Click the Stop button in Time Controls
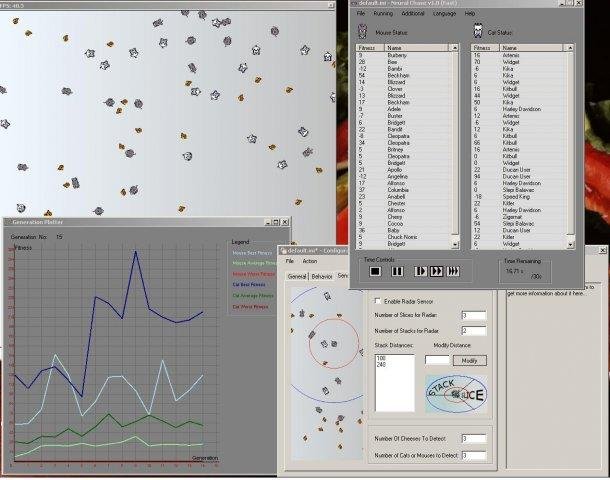610x480 pixels. [x=375, y=271]
